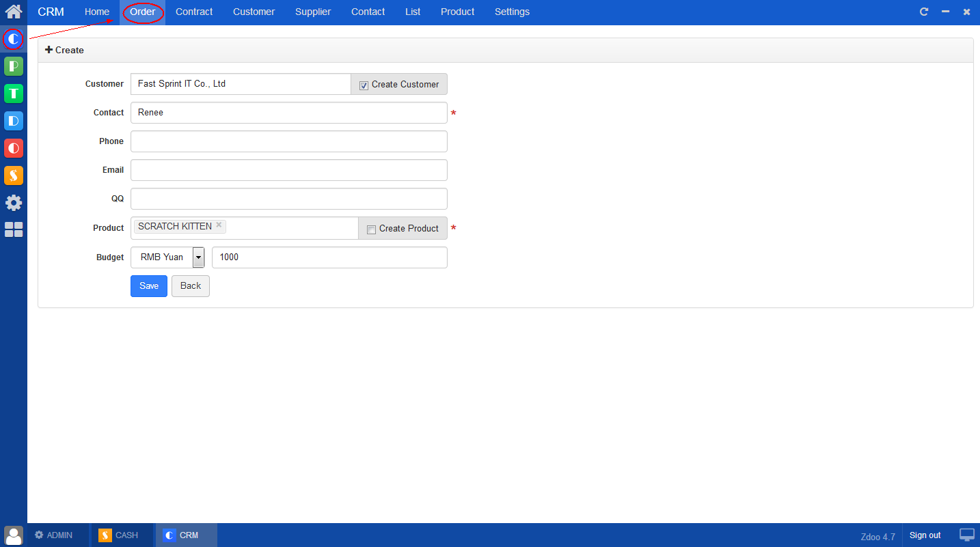980x547 pixels.
Task: Open the Order menu tab
Action: point(143,12)
